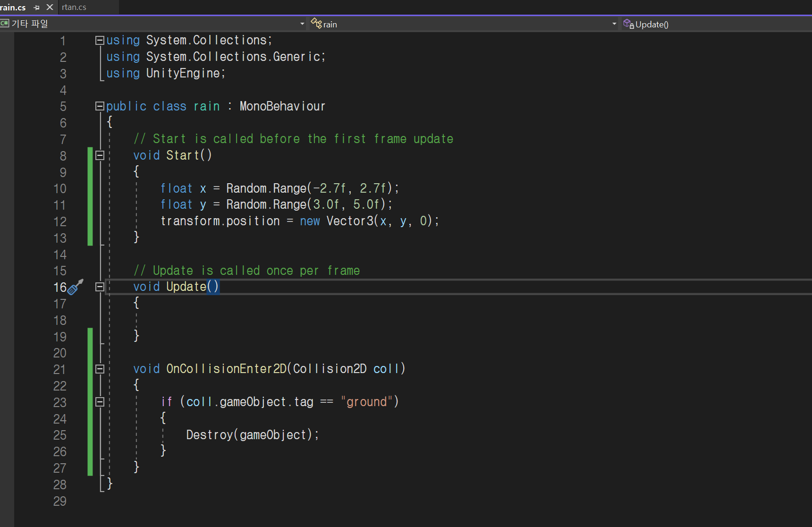This screenshot has width=812, height=527.
Task: Close the rain.cs tab
Action: tap(50, 7)
